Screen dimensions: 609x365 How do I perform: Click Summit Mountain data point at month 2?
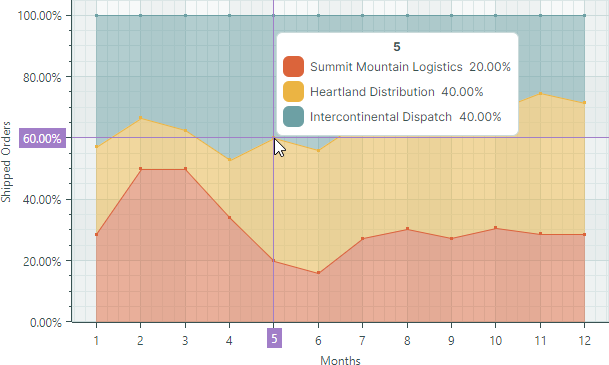point(141,169)
